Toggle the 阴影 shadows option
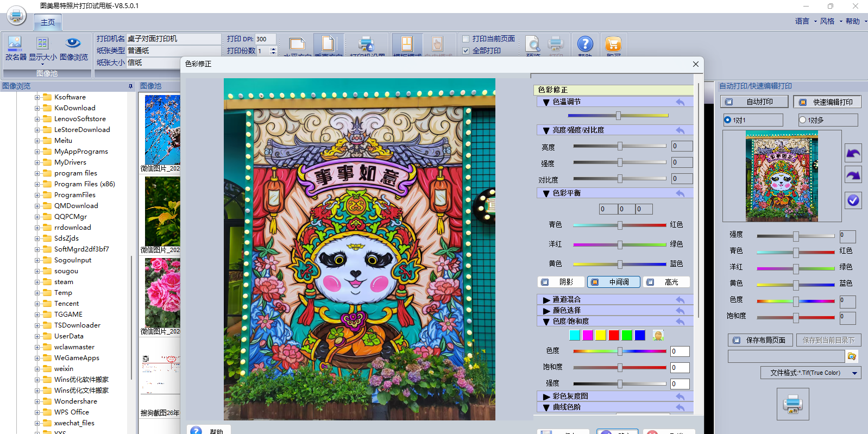The width and height of the screenshot is (868, 434). [x=561, y=282]
